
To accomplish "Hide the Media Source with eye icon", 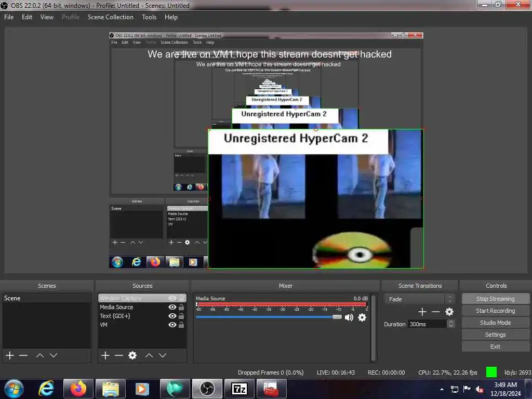I will point(172,307).
